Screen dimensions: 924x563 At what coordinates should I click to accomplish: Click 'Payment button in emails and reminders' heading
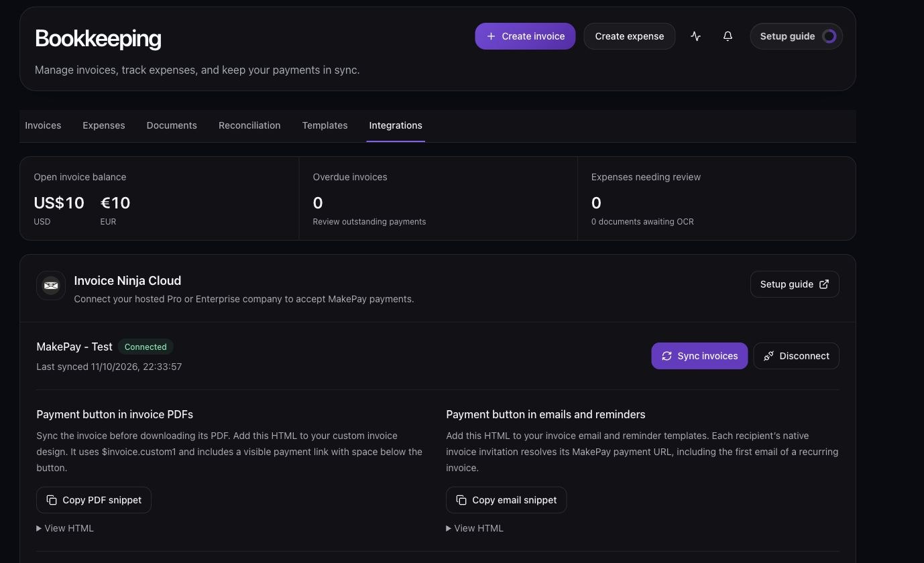tap(546, 414)
